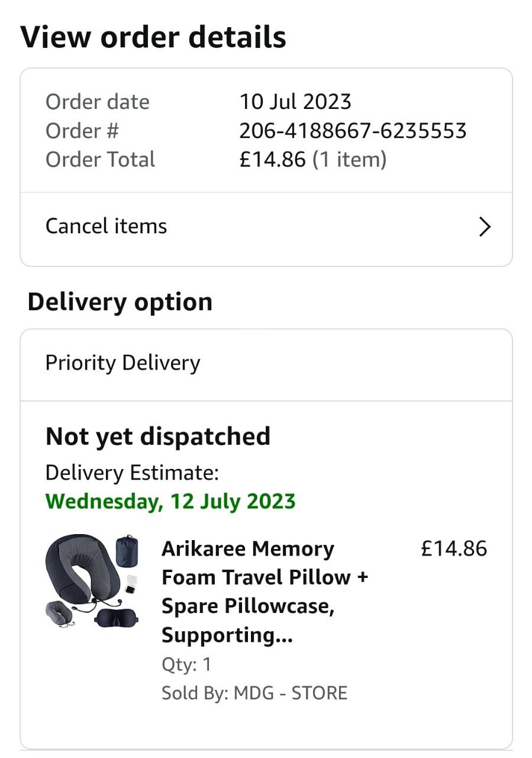Click the Qty: 1 text
Viewport: 532px width, 758px height.
click(186, 664)
